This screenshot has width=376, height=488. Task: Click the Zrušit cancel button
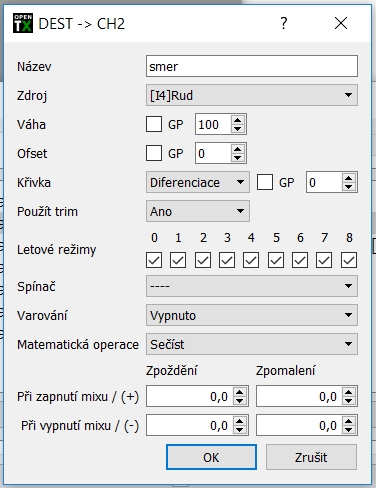tap(311, 457)
